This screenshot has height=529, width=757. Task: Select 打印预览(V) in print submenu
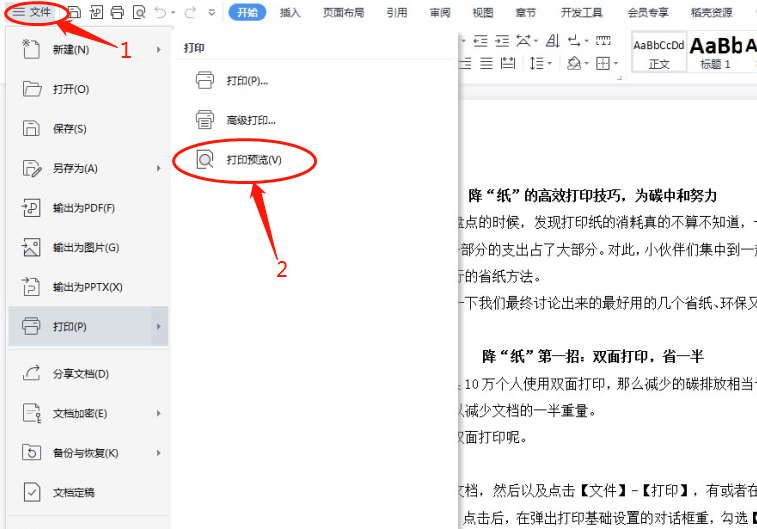point(254,160)
